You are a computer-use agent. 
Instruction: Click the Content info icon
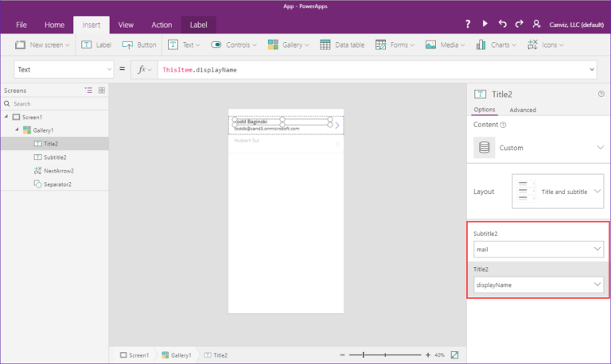(503, 125)
